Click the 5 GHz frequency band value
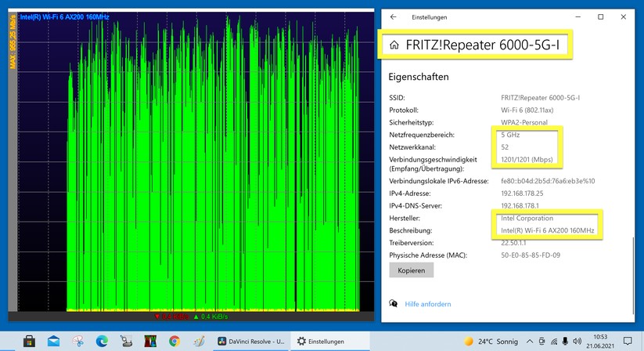Screen dimensions: 644x351 click(x=510, y=135)
